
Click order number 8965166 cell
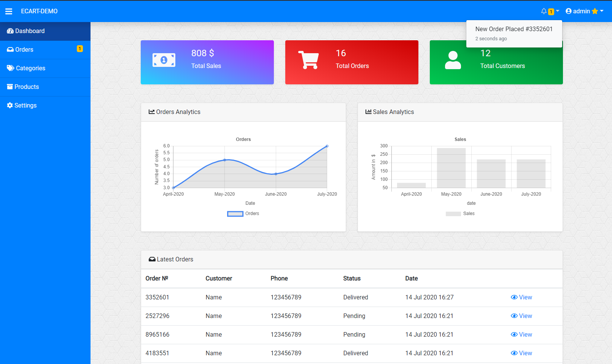click(x=157, y=335)
